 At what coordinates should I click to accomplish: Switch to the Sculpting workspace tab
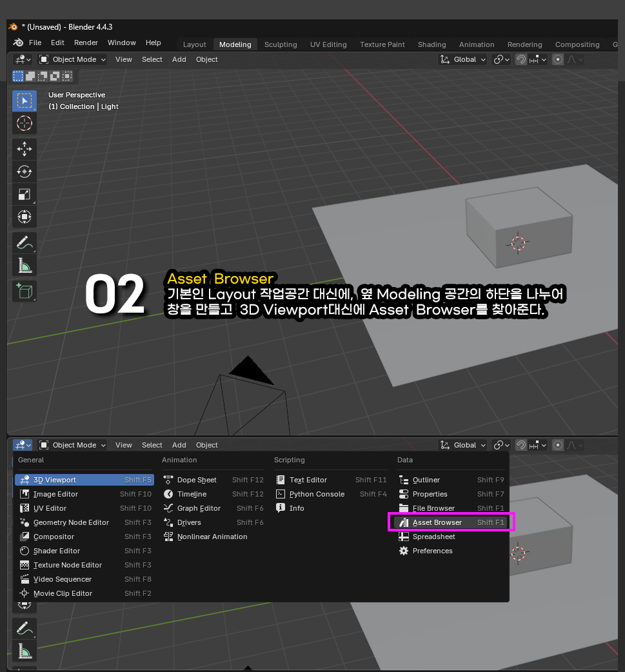pyautogui.click(x=281, y=44)
